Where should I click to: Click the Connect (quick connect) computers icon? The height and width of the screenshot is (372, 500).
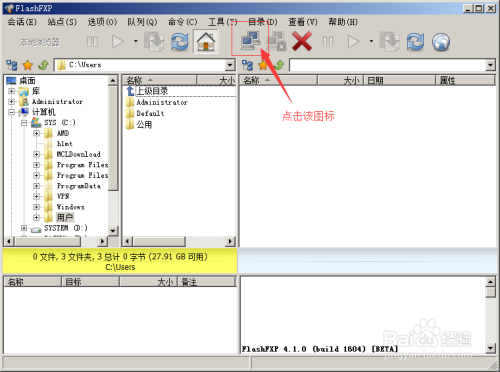(x=250, y=41)
